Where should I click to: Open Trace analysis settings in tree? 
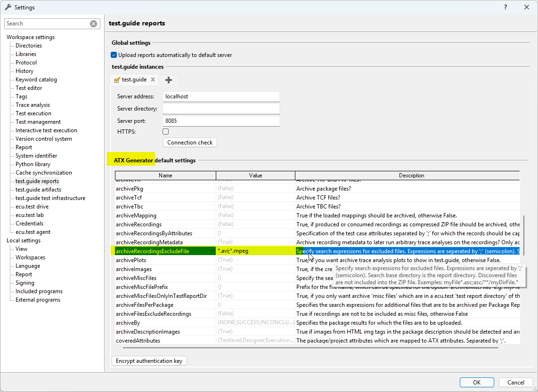click(x=33, y=105)
